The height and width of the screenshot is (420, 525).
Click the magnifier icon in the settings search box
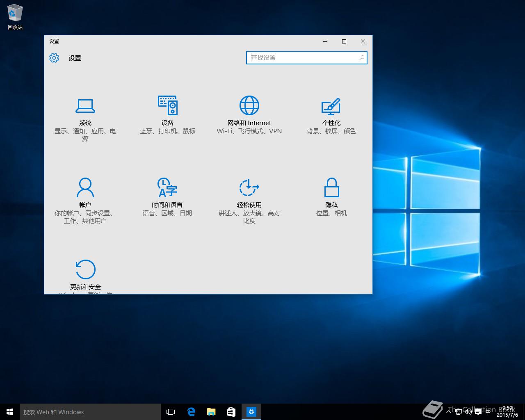coord(361,58)
